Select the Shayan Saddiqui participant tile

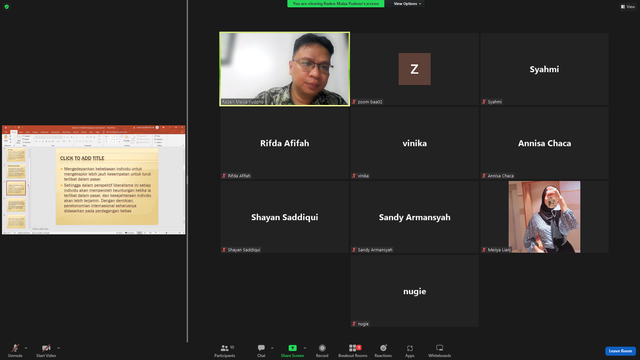coord(284,217)
